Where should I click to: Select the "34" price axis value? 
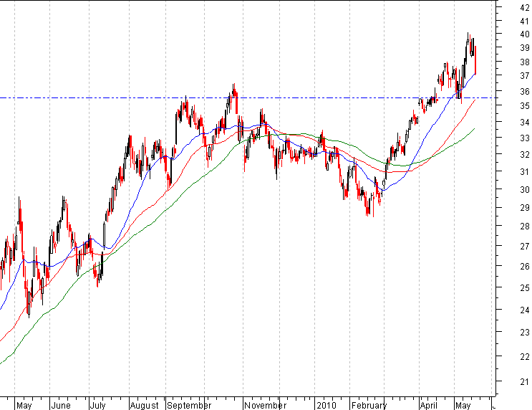[525, 122]
